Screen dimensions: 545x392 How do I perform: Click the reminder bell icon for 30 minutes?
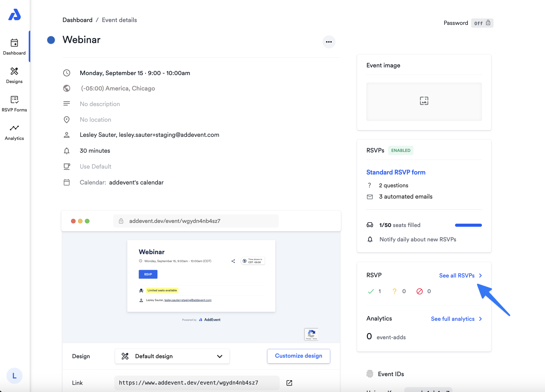[x=67, y=151]
